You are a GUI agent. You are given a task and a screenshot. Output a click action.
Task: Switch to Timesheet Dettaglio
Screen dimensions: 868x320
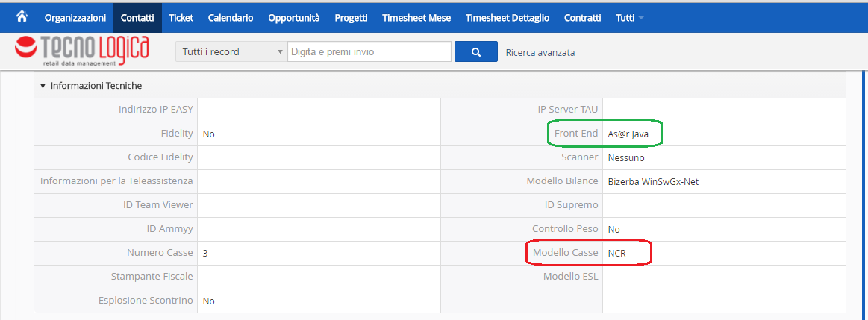[x=508, y=17]
